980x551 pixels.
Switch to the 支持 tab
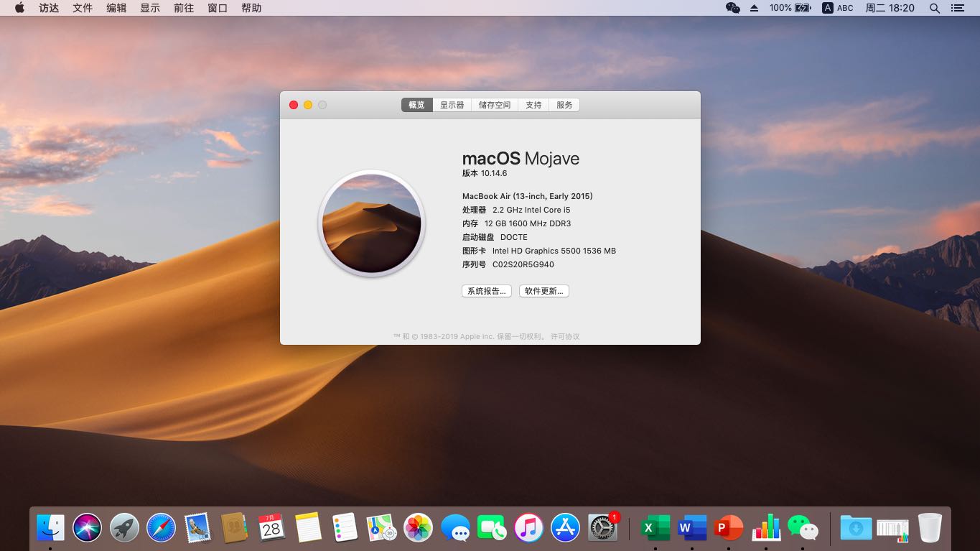point(533,105)
